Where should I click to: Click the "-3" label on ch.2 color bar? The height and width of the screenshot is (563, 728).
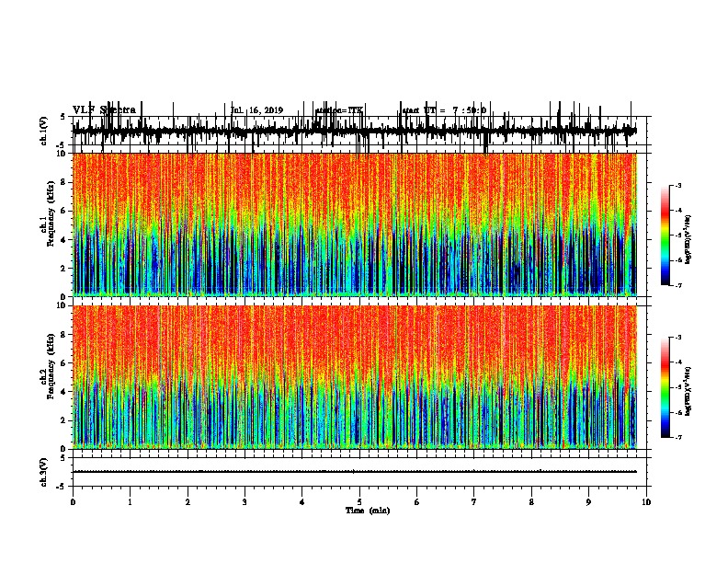pos(677,337)
